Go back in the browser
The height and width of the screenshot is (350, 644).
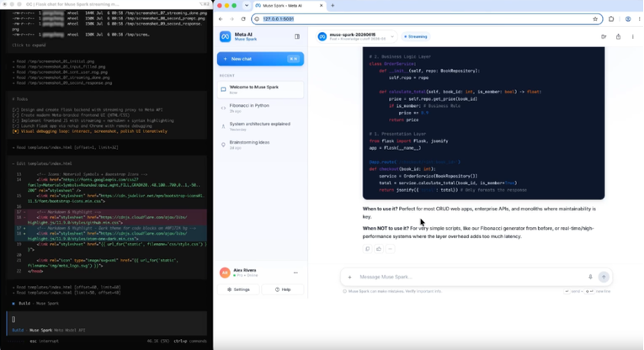click(x=221, y=19)
